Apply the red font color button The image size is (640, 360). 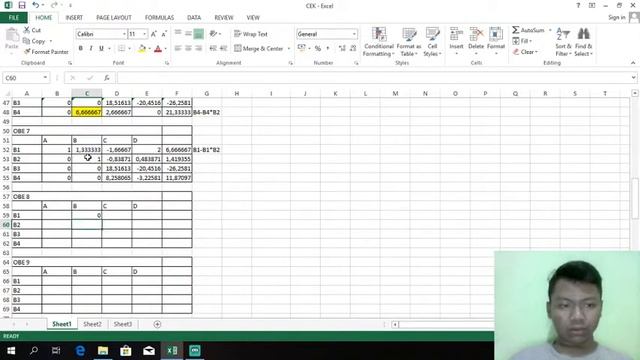tap(158, 49)
